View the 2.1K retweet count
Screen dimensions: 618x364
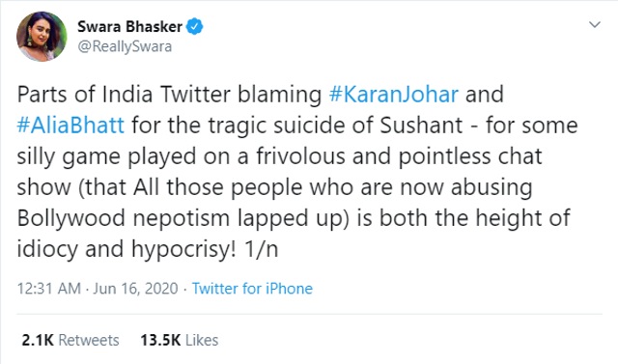38,341
